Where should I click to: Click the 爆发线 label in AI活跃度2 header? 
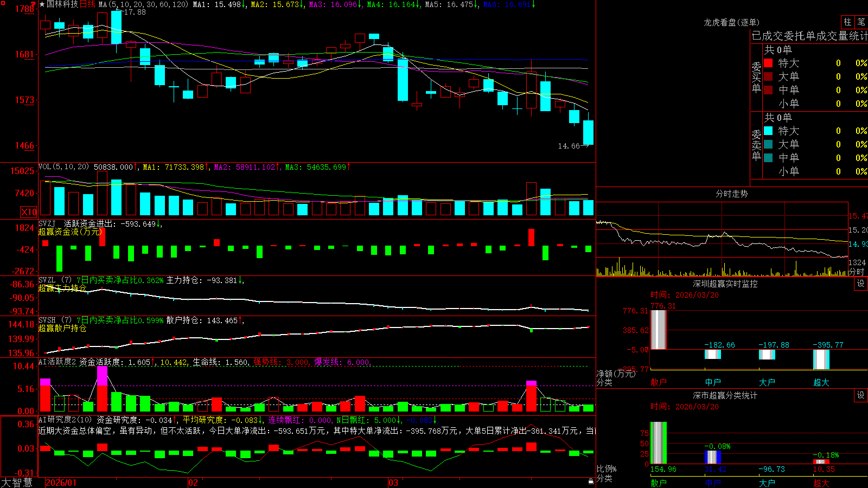(x=327, y=362)
